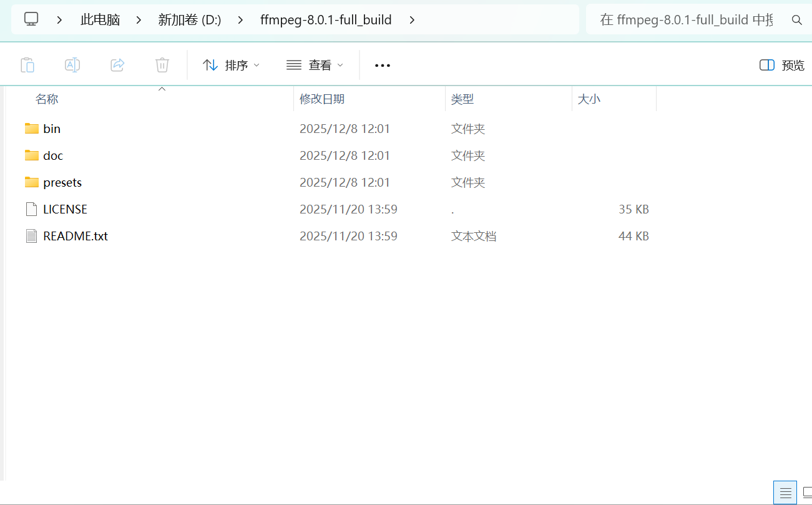
Task: Select the doc folder icon
Action: click(x=32, y=155)
